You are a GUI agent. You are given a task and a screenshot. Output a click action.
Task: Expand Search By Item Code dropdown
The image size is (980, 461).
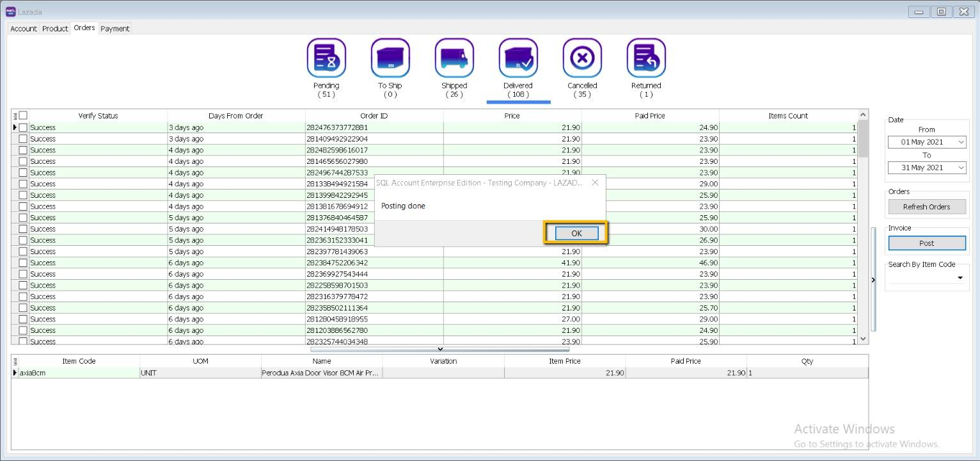(960, 278)
